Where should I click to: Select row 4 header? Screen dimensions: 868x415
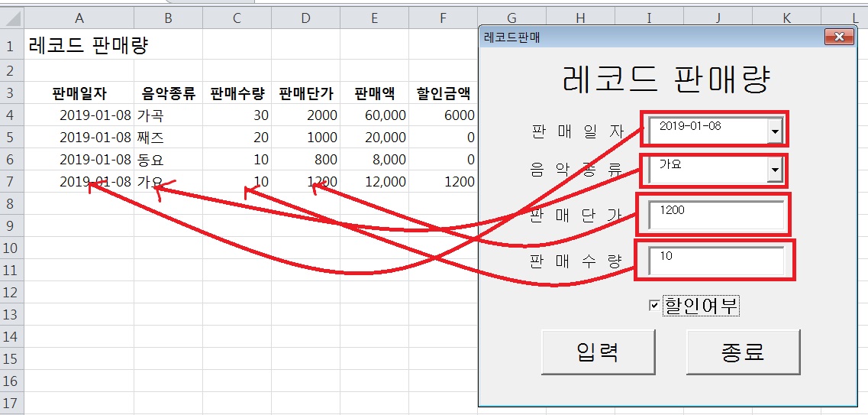[11, 115]
